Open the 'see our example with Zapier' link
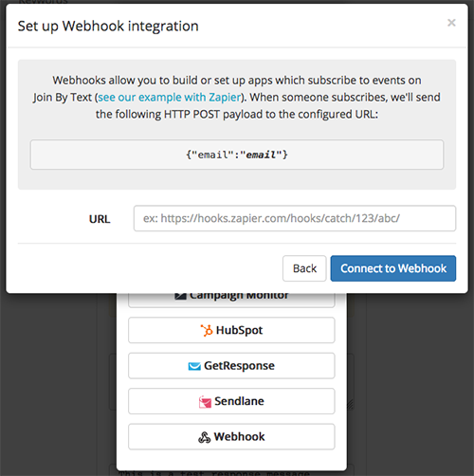 tap(170, 97)
